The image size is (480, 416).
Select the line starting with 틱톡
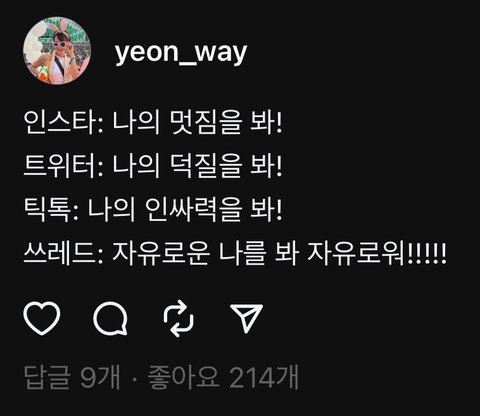click(153, 209)
